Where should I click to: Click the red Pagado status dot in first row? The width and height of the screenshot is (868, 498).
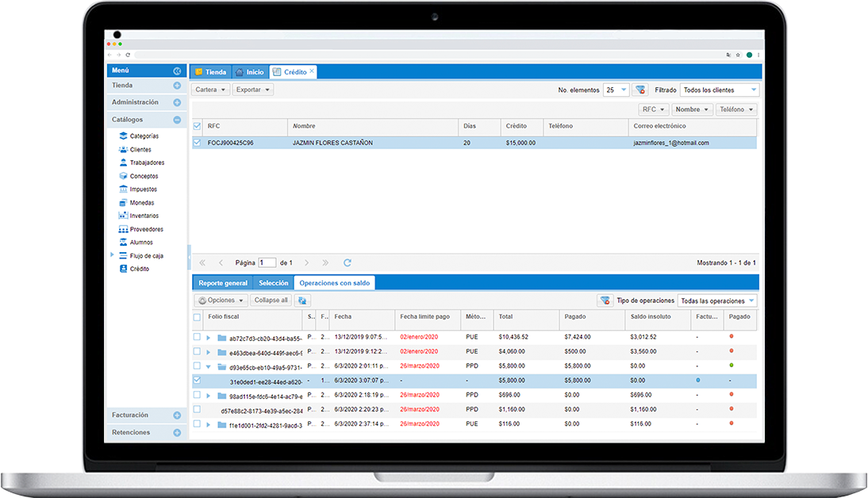tap(731, 337)
